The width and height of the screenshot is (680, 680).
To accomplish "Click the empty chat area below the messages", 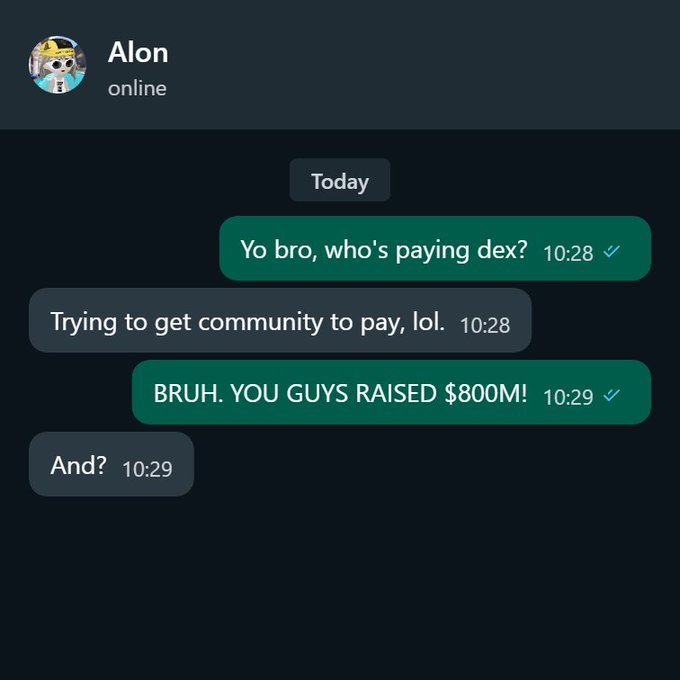I will pos(340,585).
